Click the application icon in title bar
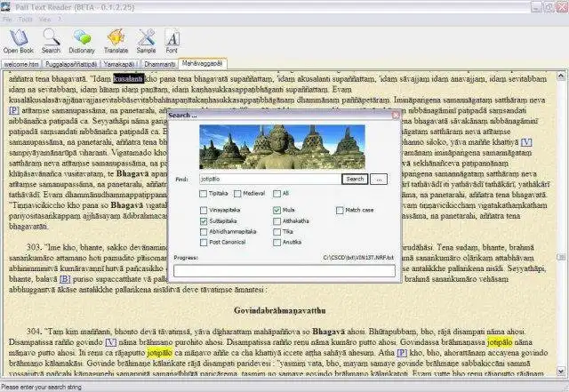569x392 pixels. pyautogui.click(x=5, y=6)
